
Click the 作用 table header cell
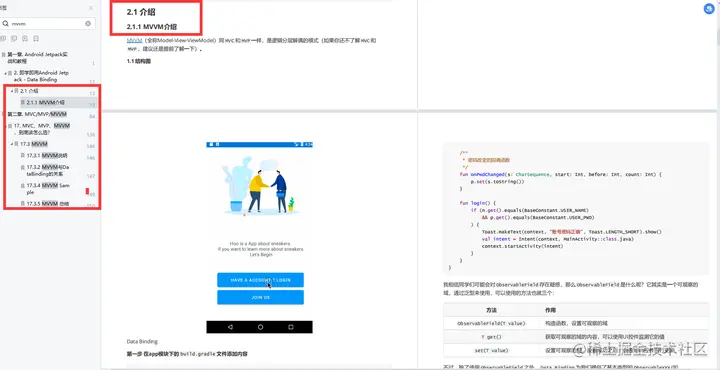pyautogui.click(x=624, y=310)
